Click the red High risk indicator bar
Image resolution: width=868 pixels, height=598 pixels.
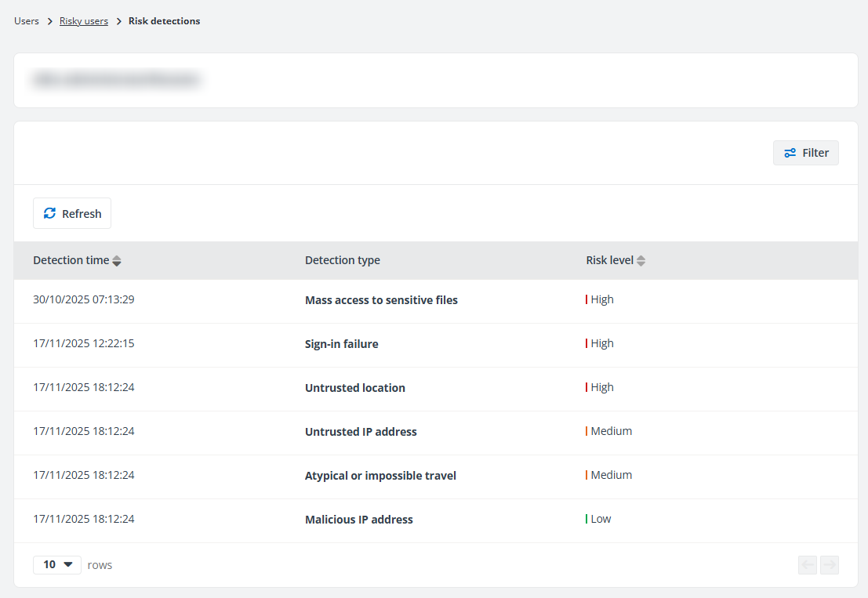pyautogui.click(x=587, y=299)
